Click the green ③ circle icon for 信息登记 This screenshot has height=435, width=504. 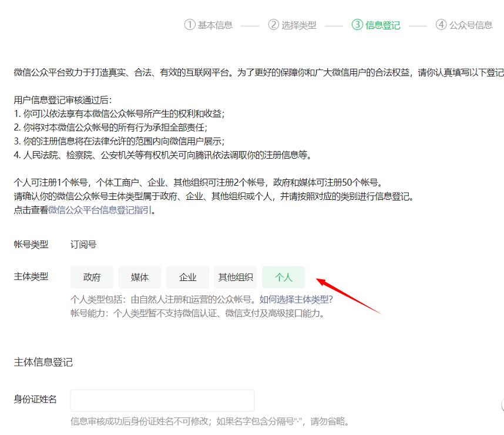358,25
